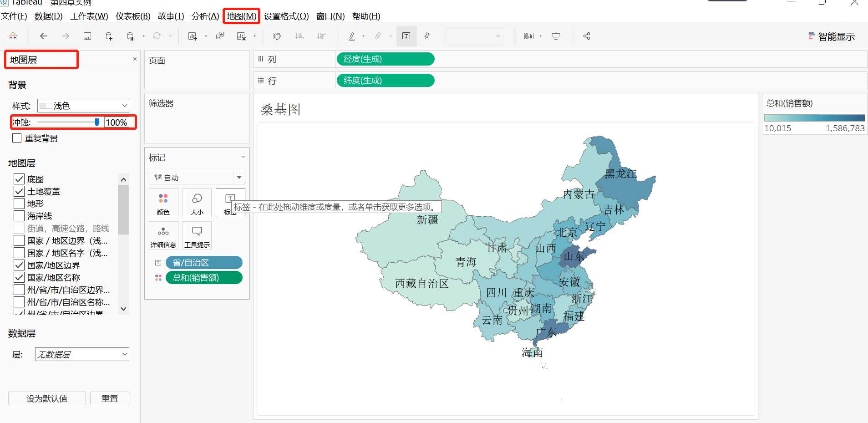
Task: Click map layers list scroll down arrow
Action: point(123,309)
